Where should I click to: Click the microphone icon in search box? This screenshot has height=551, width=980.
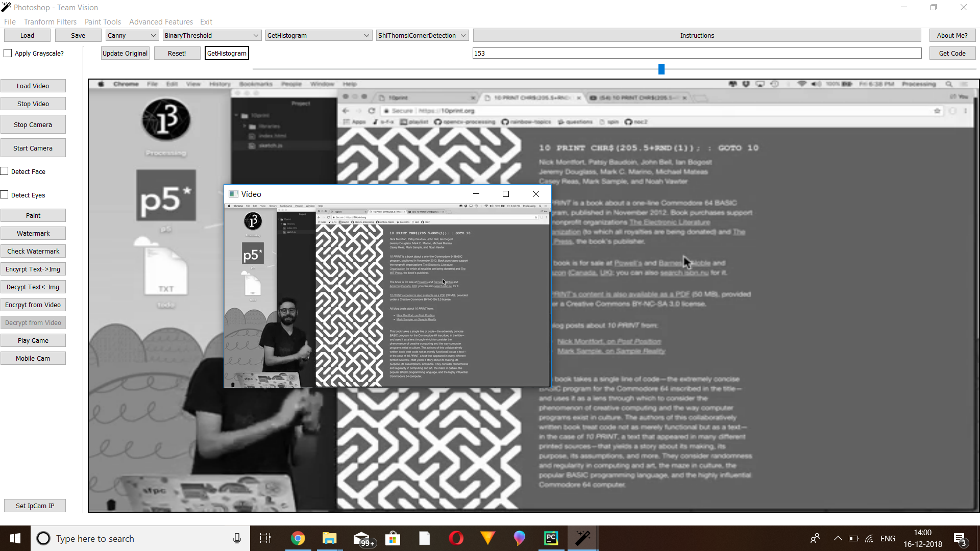coord(237,538)
